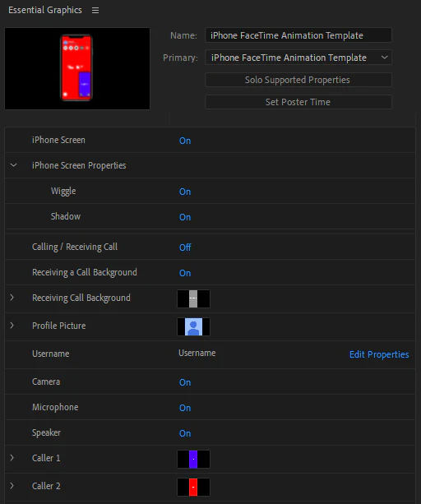Click the Name input field

click(298, 35)
